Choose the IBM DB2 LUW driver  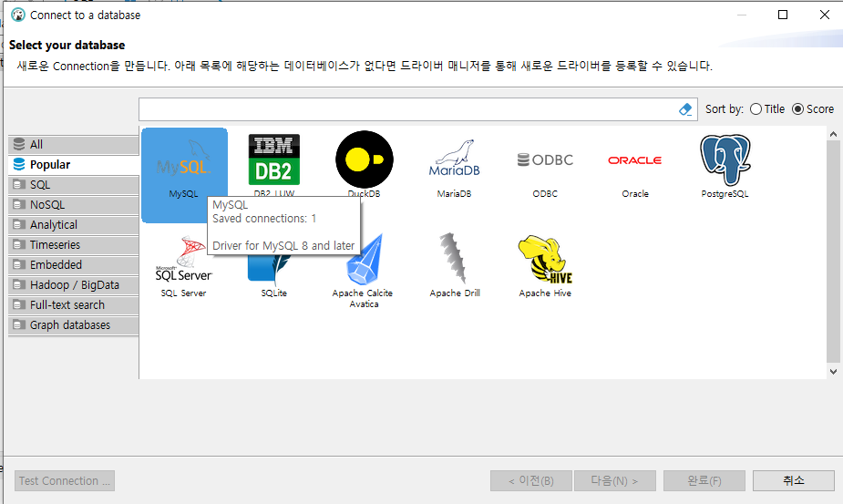pos(273,165)
